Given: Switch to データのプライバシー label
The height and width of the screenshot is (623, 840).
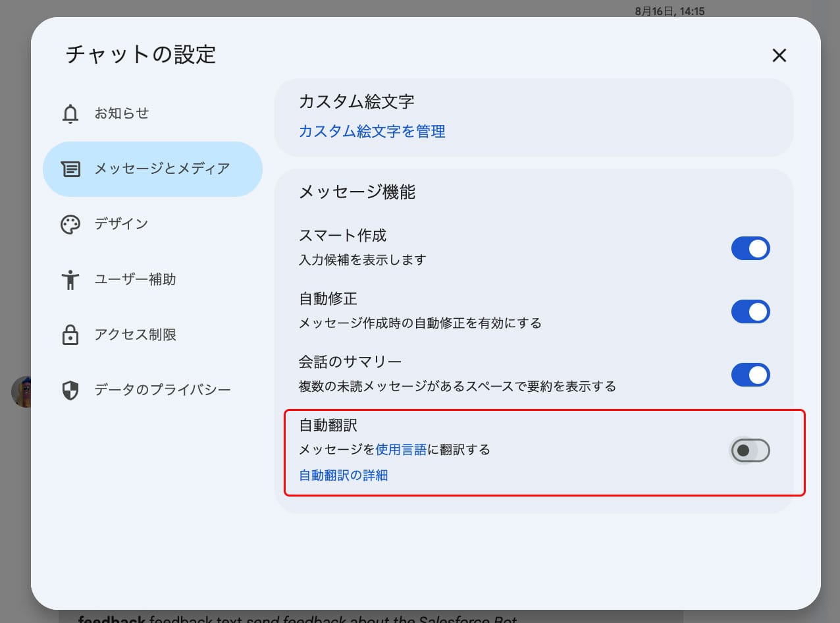Looking at the screenshot, I should coord(162,390).
